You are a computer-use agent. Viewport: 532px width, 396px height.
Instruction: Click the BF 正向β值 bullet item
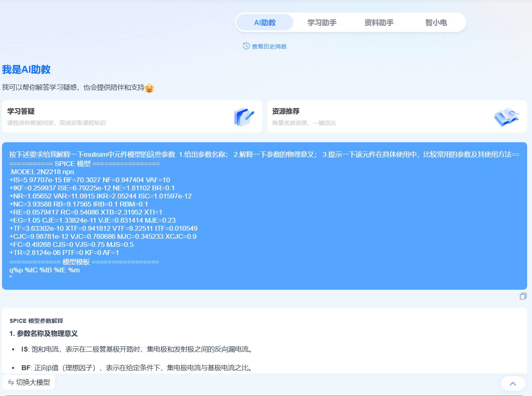pos(137,368)
